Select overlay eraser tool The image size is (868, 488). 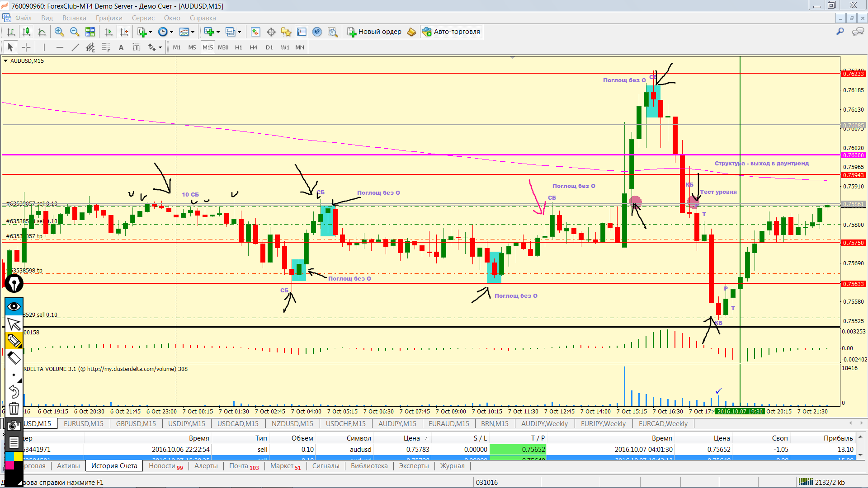pos(14,358)
